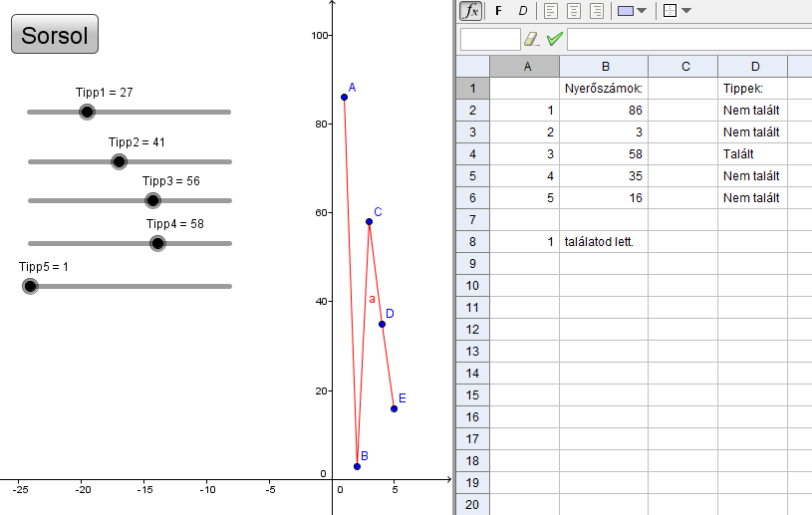The width and height of the screenshot is (812, 515).
Task: Apply right text alignment
Action: (597, 11)
